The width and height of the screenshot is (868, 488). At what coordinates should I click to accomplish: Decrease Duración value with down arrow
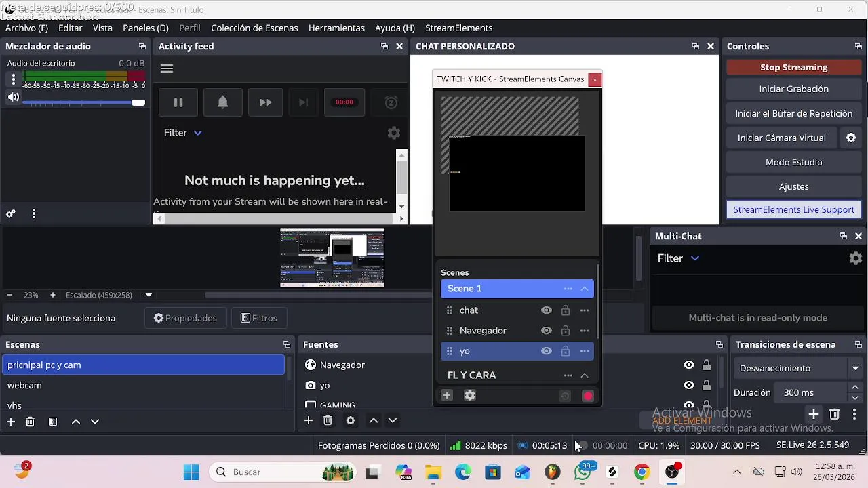pyautogui.click(x=854, y=397)
